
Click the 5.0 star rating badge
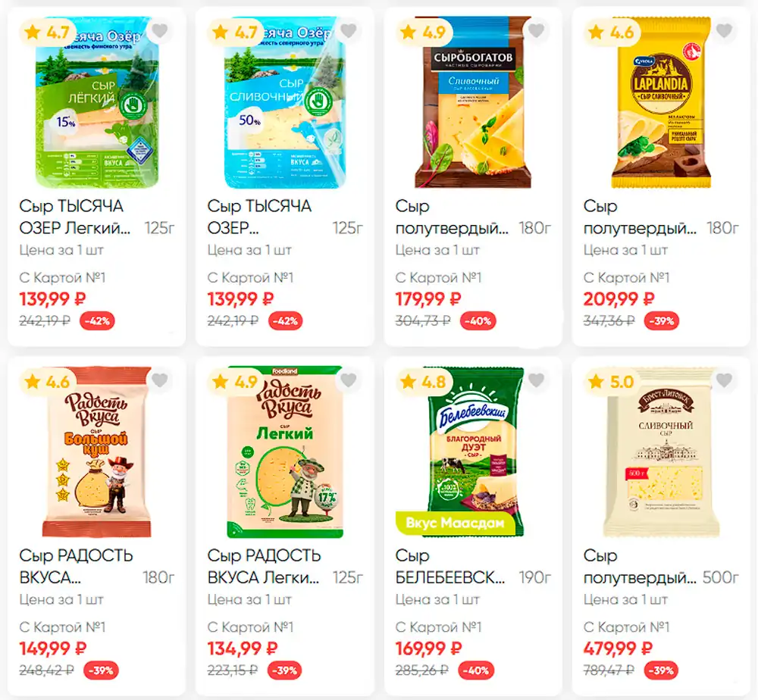click(x=612, y=382)
